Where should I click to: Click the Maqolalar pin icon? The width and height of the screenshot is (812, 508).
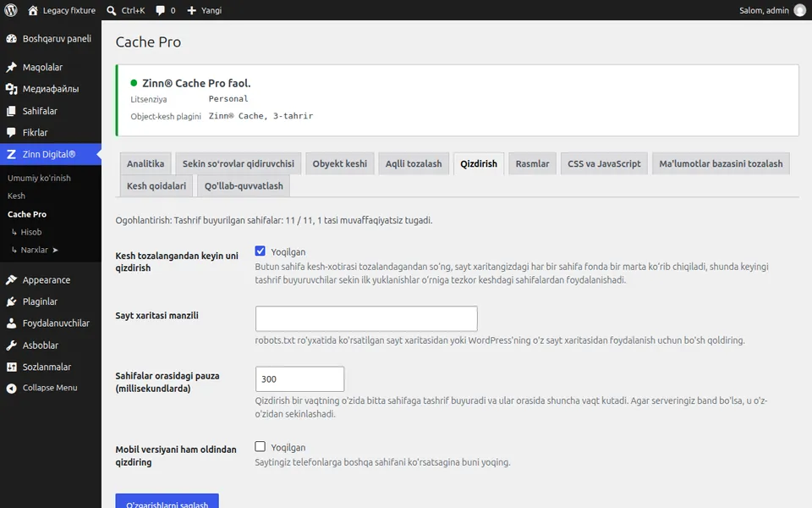tap(11, 68)
